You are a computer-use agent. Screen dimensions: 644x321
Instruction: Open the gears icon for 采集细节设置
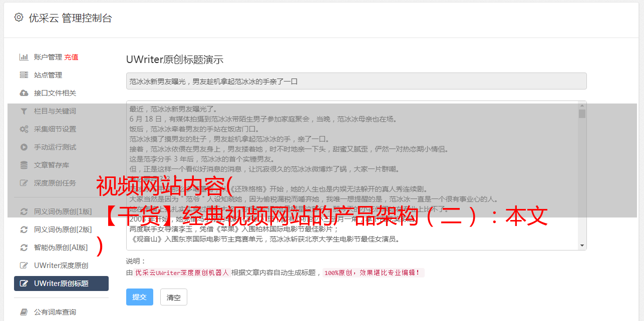[x=24, y=129]
